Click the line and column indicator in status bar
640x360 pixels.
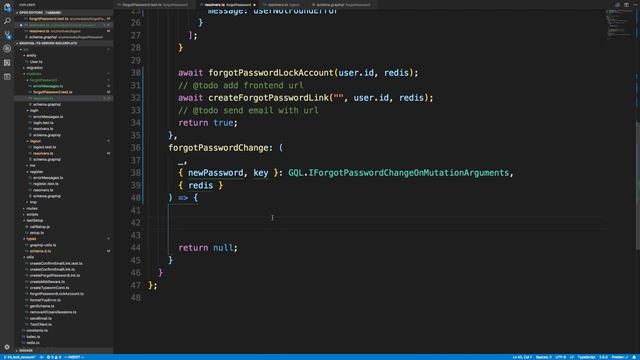[x=522, y=357]
